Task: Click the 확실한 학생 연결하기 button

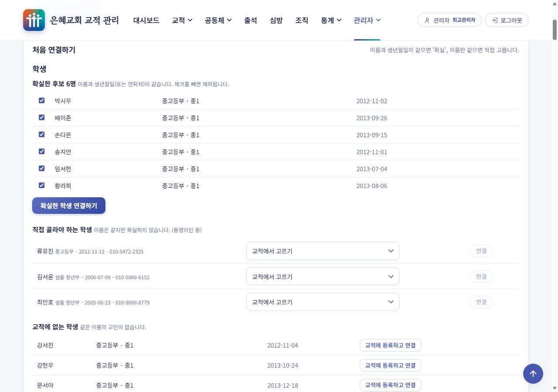Action: [x=69, y=206]
